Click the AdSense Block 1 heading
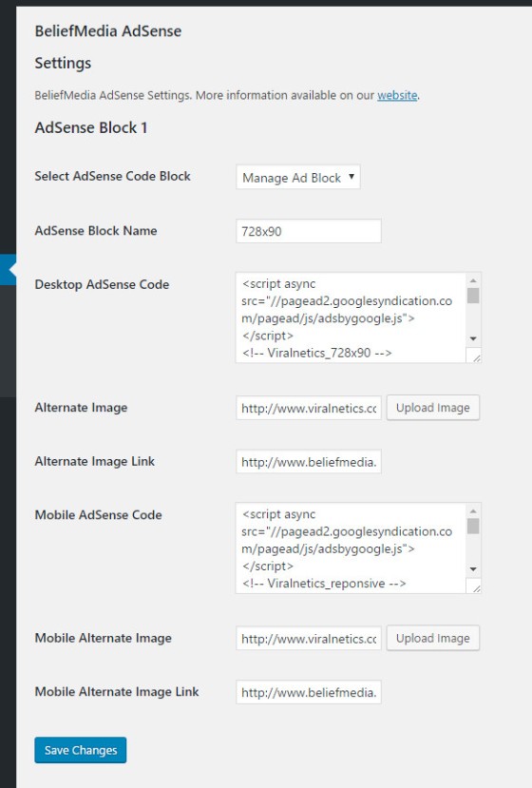 pos(91,127)
